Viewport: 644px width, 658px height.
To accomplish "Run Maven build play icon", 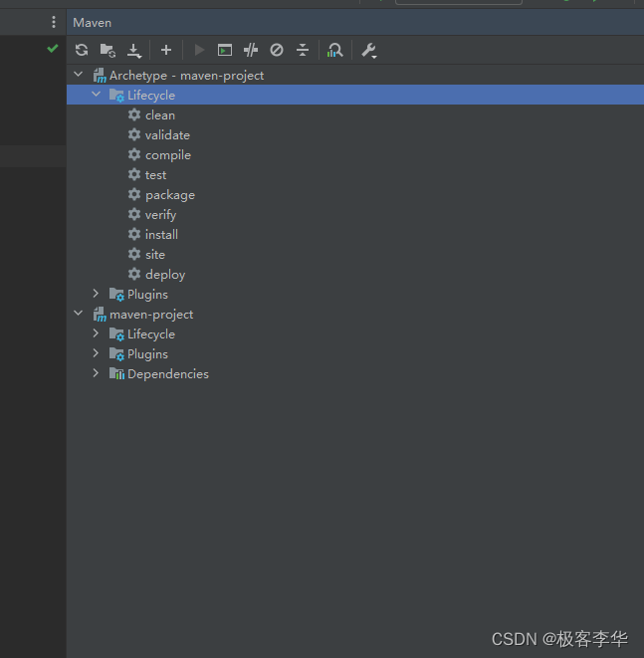I will click(199, 51).
